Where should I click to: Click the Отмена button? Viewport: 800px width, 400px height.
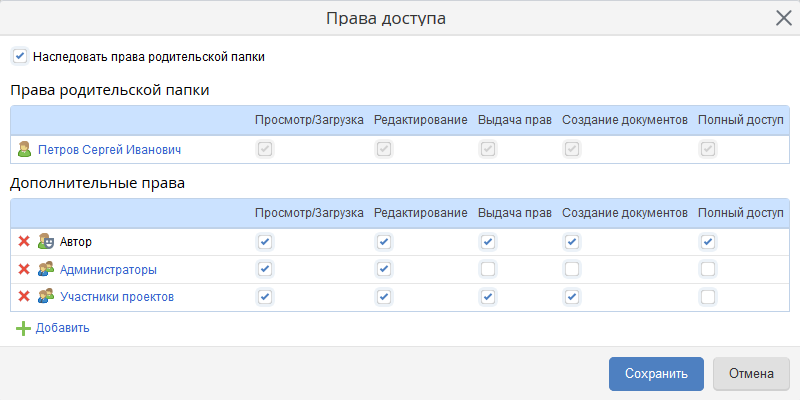751,373
